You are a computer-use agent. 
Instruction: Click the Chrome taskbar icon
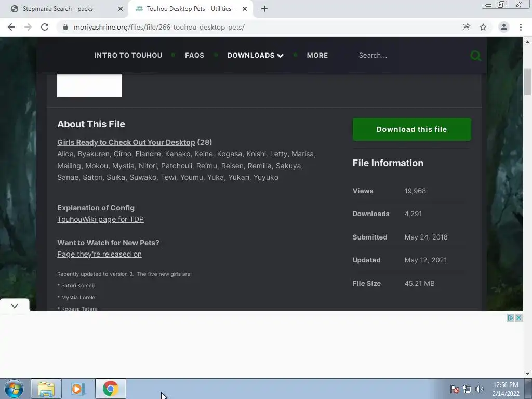point(111,389)
